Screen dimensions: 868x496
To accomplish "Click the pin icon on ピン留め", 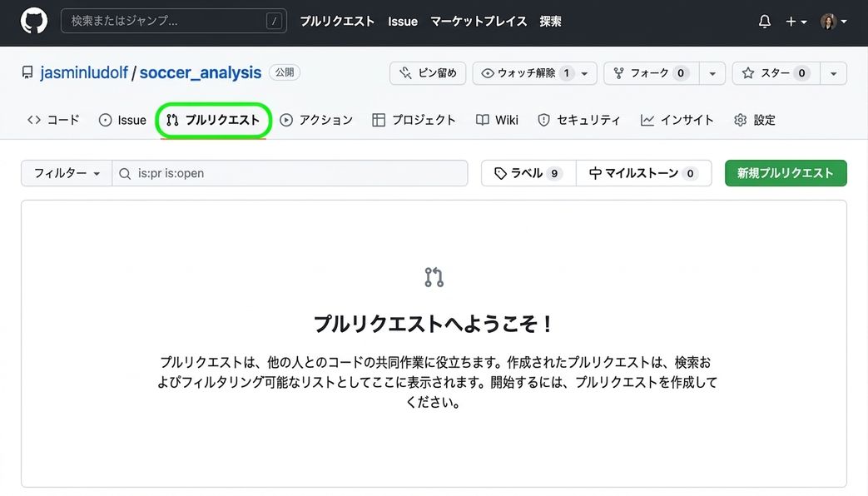I will [406, 73].
